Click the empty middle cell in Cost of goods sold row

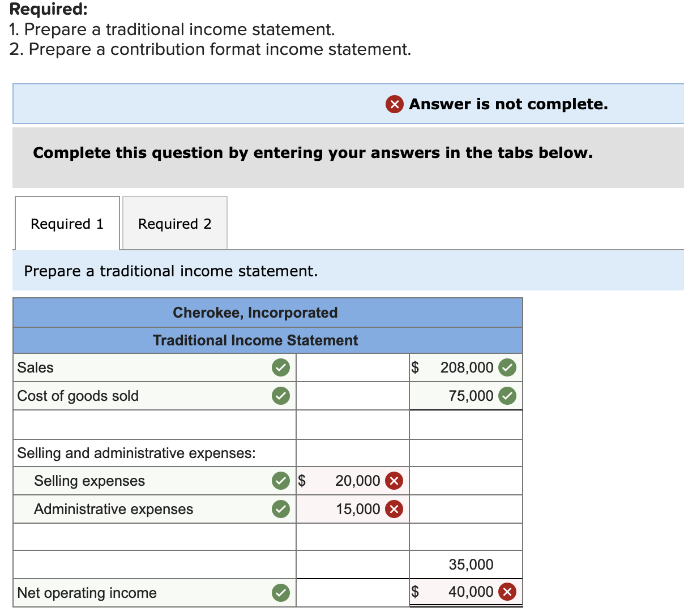coord(353,396)
